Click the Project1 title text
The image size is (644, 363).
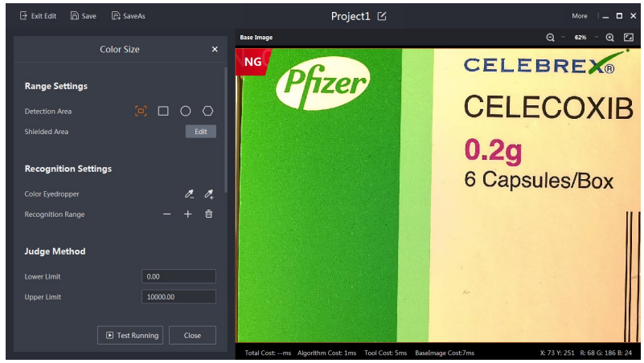pyautogui.click(x=351, y=16)
